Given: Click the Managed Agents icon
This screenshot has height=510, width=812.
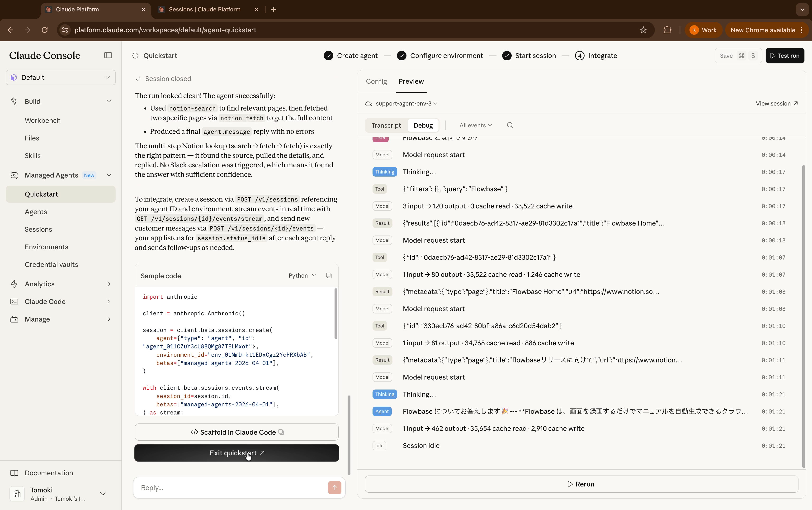Looking at the screenshot, I should [14, 175].
